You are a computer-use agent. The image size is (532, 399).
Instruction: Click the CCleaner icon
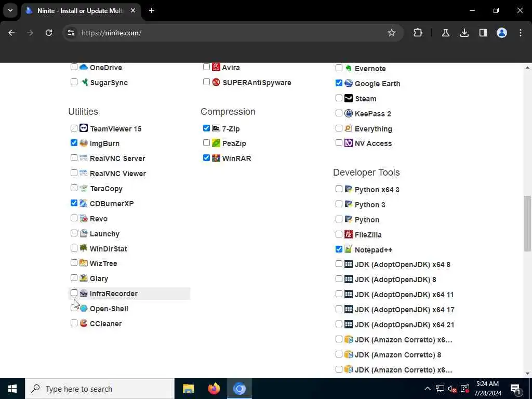click(84, 323)
